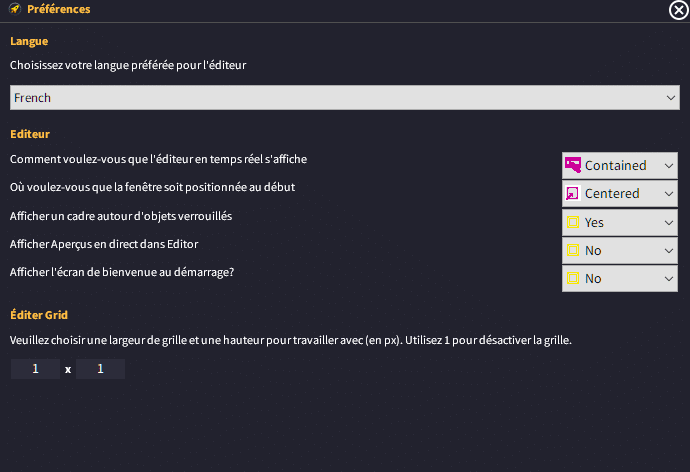This screenshot has width=690, height=472.
Task: Click 'Afficher l'écran de bienvenue au démarrage?' label
Action: pyautogui.click(x=122, y=272)
